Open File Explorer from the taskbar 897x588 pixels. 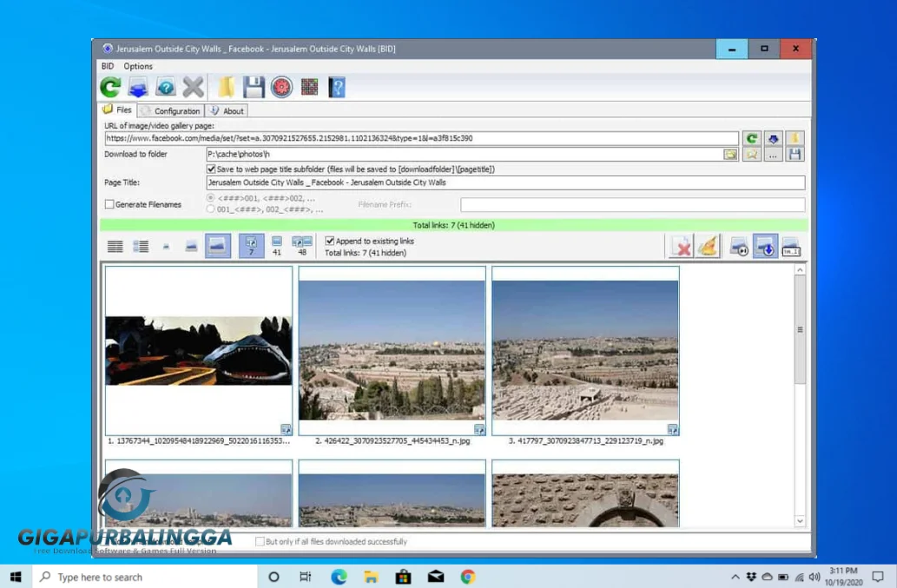tap(371, 577)
